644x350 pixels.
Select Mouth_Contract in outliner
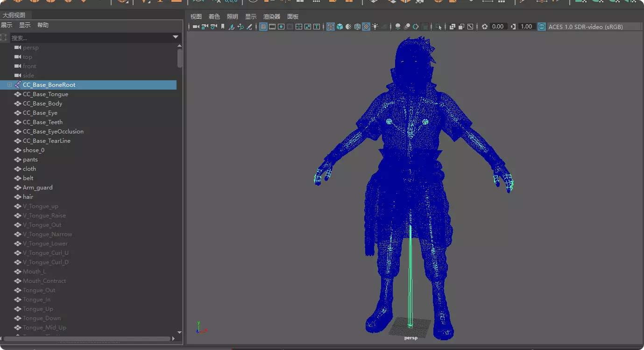(44, 281)
